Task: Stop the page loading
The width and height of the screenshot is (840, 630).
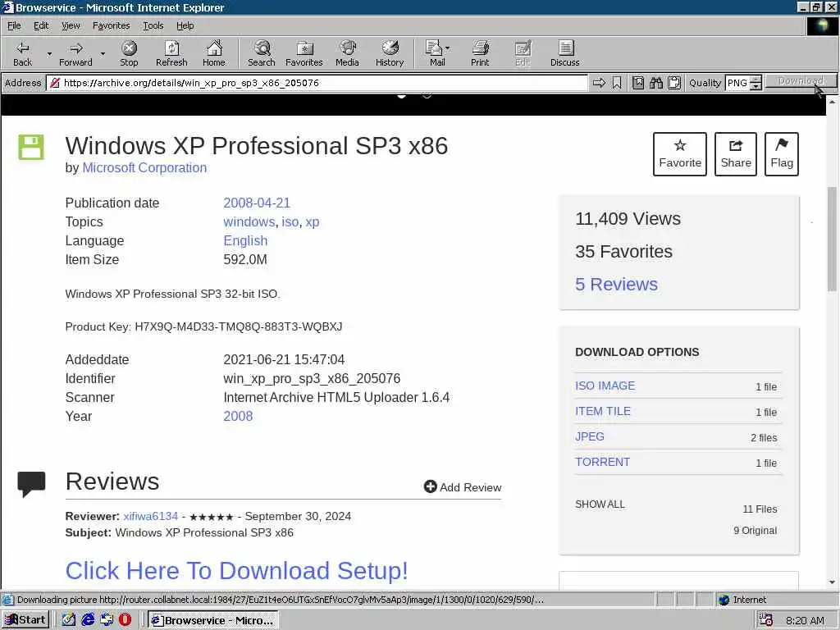Action: click(x=129, y=53)
